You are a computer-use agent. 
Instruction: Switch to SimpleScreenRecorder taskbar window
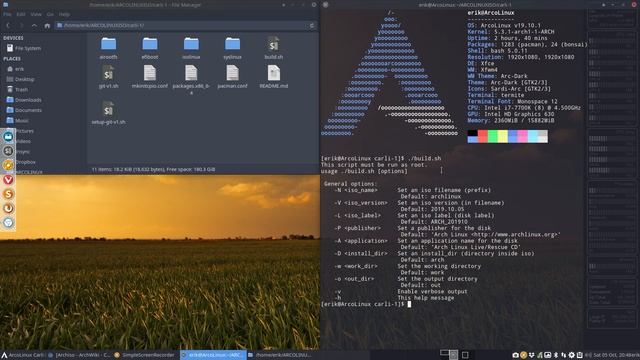[x=145, y=355]
